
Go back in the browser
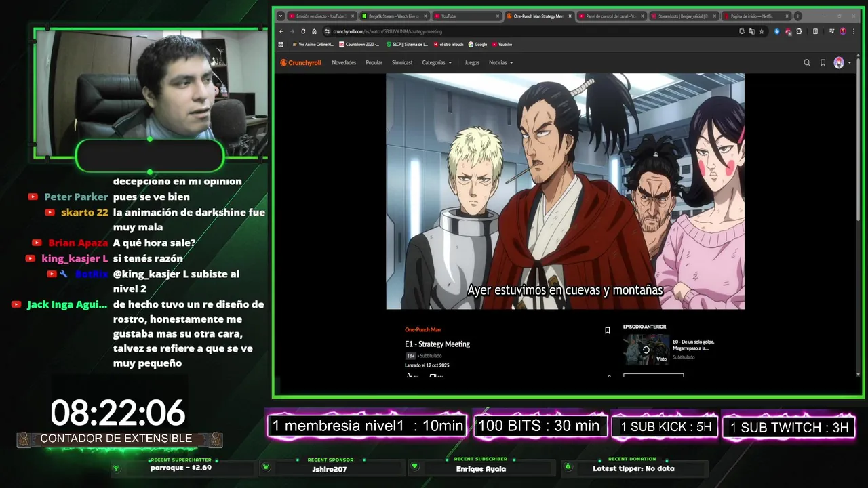(x=281, y=31)
